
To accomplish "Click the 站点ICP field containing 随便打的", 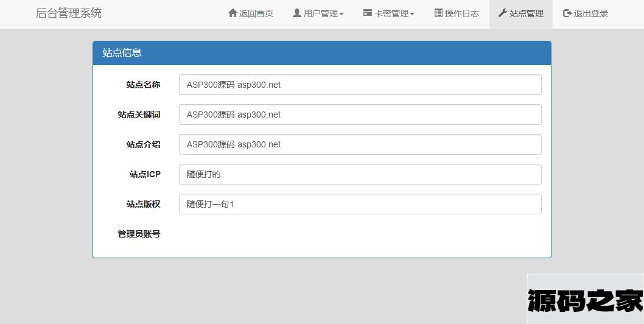I will 360,174.
